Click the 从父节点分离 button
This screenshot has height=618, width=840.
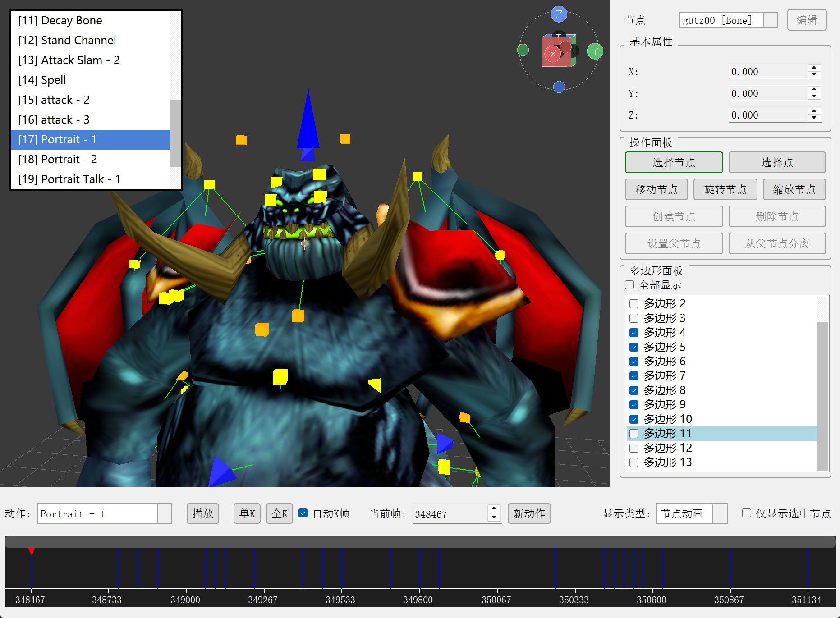coord(777,243)
